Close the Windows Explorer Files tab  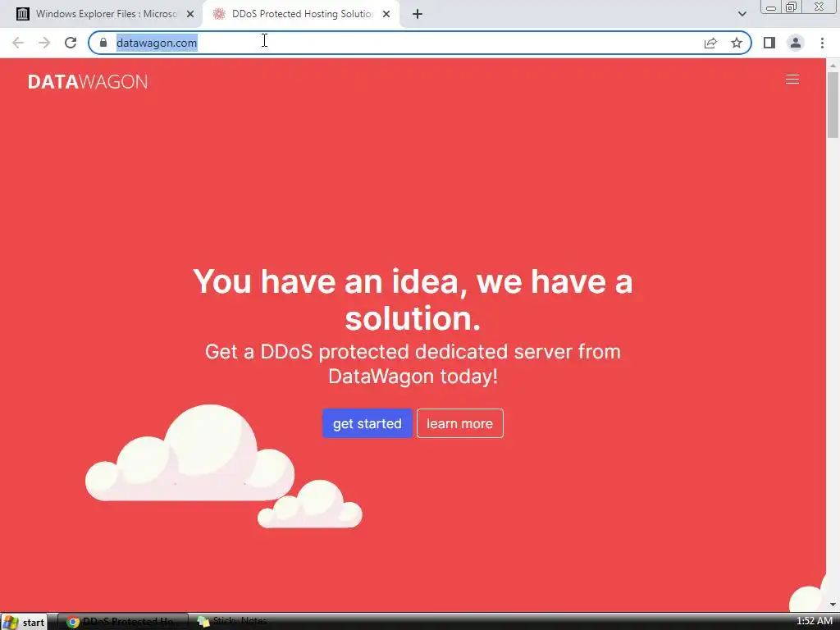(x=190, y=14)
